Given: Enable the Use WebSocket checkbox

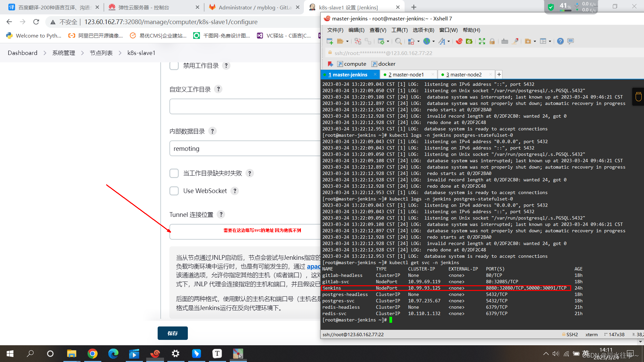Looking at the screenshot, I should [x=174, y=191].
